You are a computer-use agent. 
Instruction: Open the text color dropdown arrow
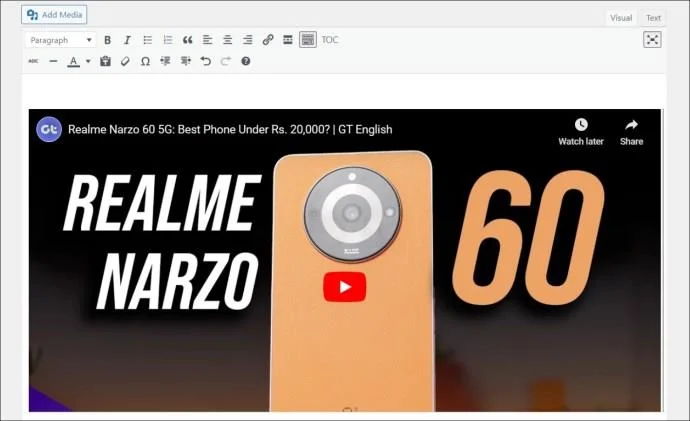click(88, 61)
